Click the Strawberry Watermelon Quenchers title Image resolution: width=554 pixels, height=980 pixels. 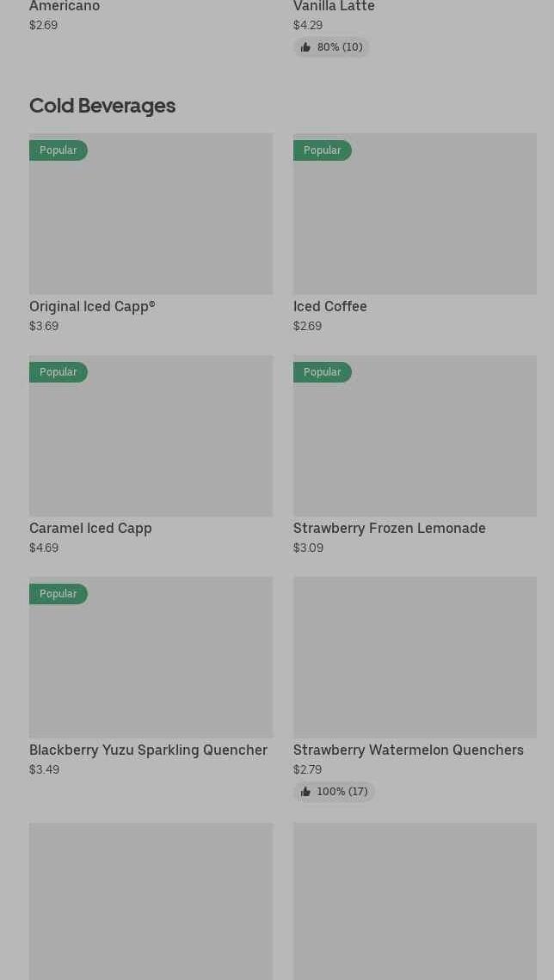coord(409,750)
